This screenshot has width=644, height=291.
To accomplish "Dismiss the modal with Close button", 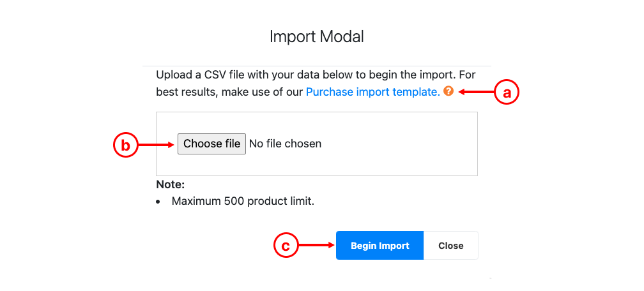I will (451, 246).
